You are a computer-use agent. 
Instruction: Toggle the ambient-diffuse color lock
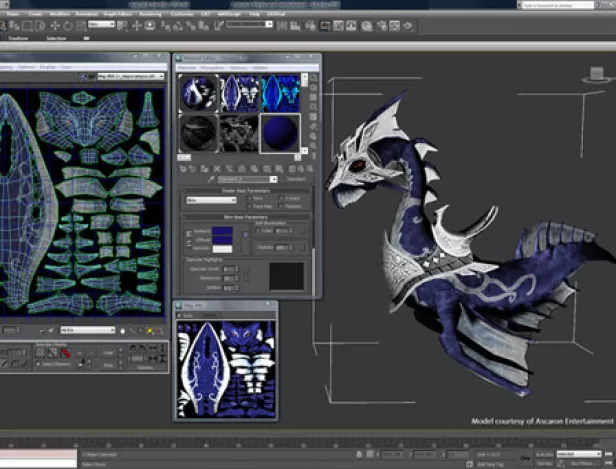pyautogui.click(x=189, y=235)
